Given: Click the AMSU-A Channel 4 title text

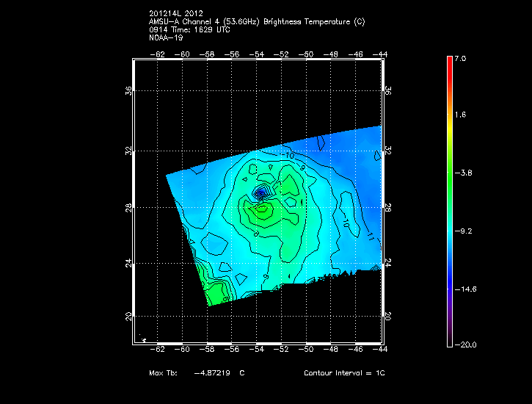Looking at the screenshot, I should 256,21.
